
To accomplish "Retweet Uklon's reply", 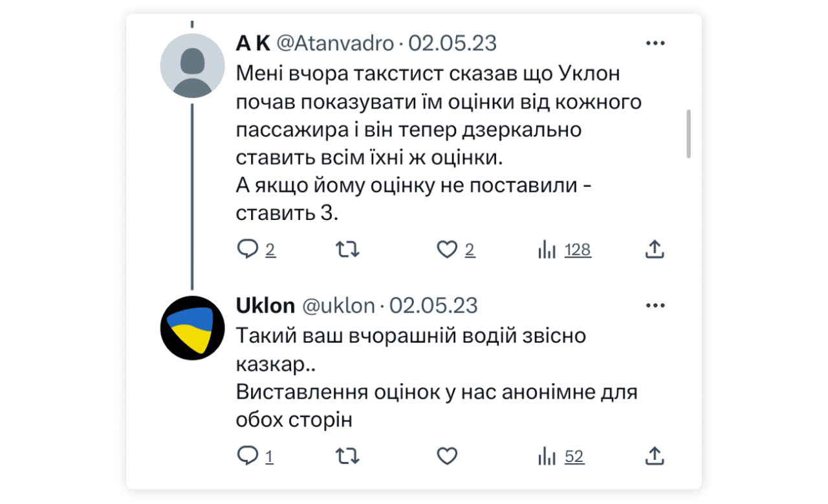I will pos(347,455).
